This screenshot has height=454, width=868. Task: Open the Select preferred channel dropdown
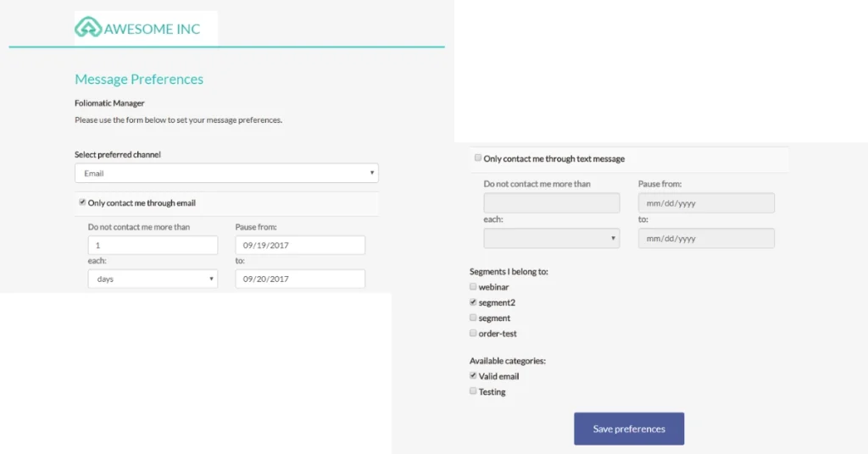coord(226,173)
